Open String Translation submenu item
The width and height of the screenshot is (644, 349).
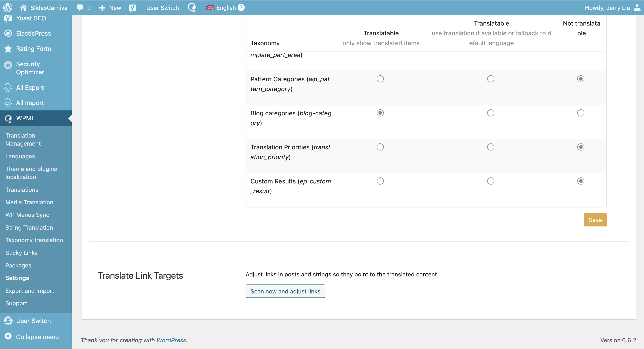pyautogui.click(x=29, y=228)
